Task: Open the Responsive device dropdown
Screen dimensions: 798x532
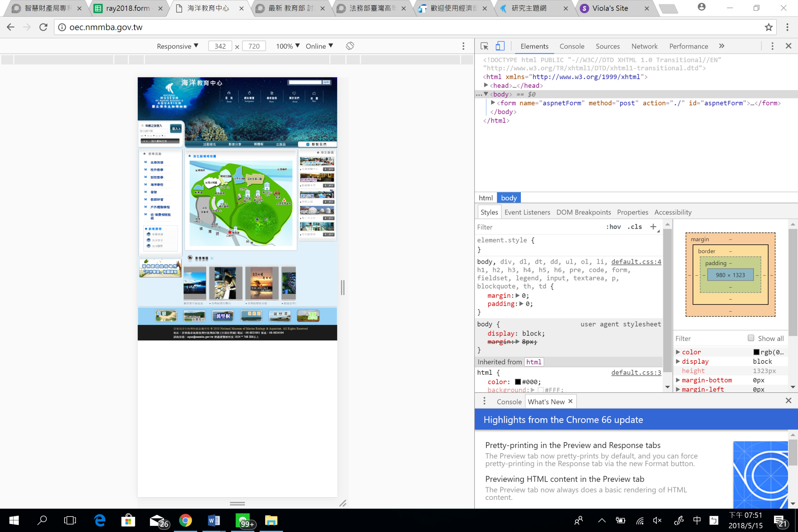Action: coord(177,46)
